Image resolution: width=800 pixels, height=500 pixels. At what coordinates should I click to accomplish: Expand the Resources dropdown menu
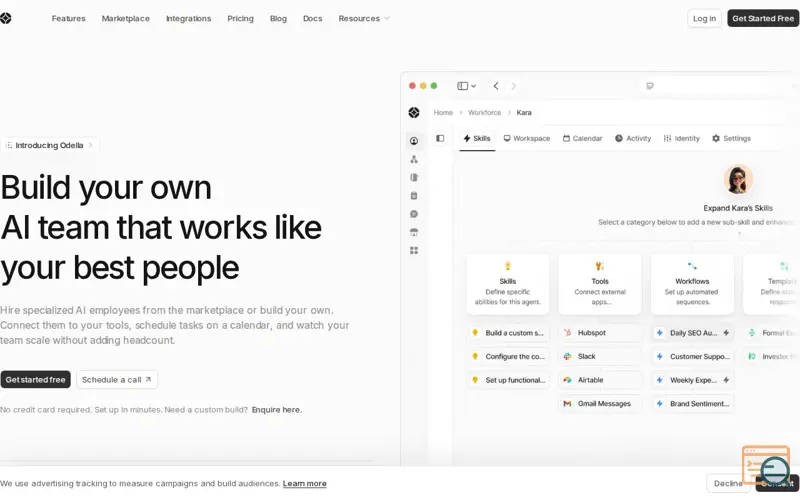click(364, 18)
